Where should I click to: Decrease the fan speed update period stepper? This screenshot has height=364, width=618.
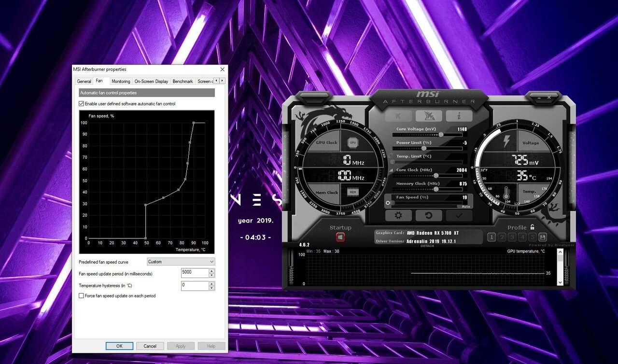pyautogui.click(x=211, y=275)
